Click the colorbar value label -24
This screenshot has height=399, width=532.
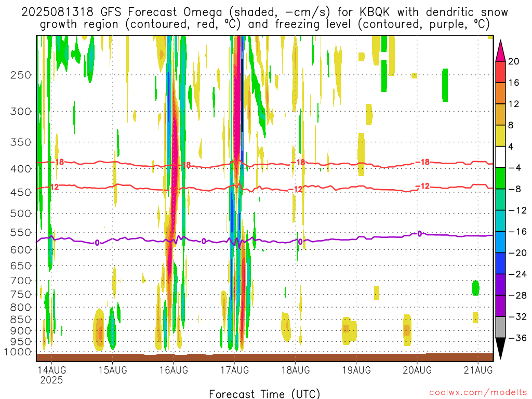click(x=517, y=274)
